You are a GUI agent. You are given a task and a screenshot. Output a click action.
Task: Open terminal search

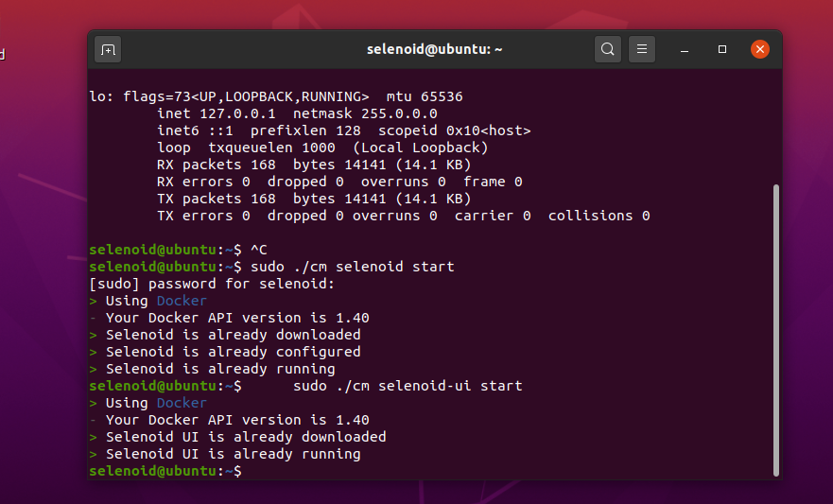[608, 49]
